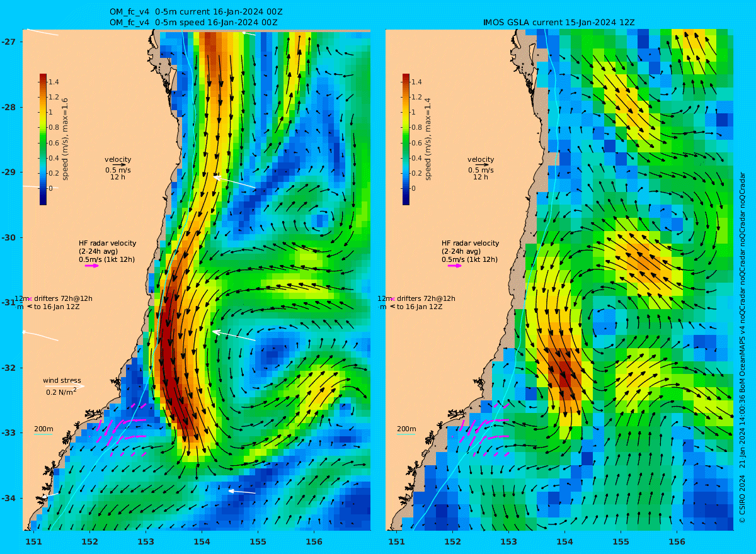
Task: Click the left map speed color bar
Action: (x=43, y=139)
